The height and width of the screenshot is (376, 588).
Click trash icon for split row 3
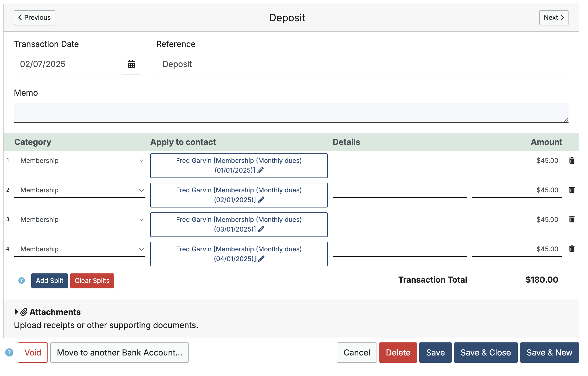click(572, 220)
